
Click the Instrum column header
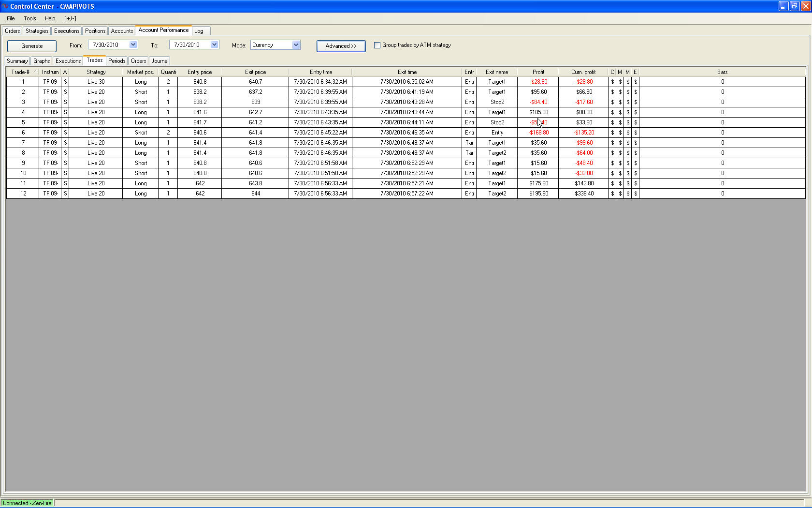tap(50, 72)
